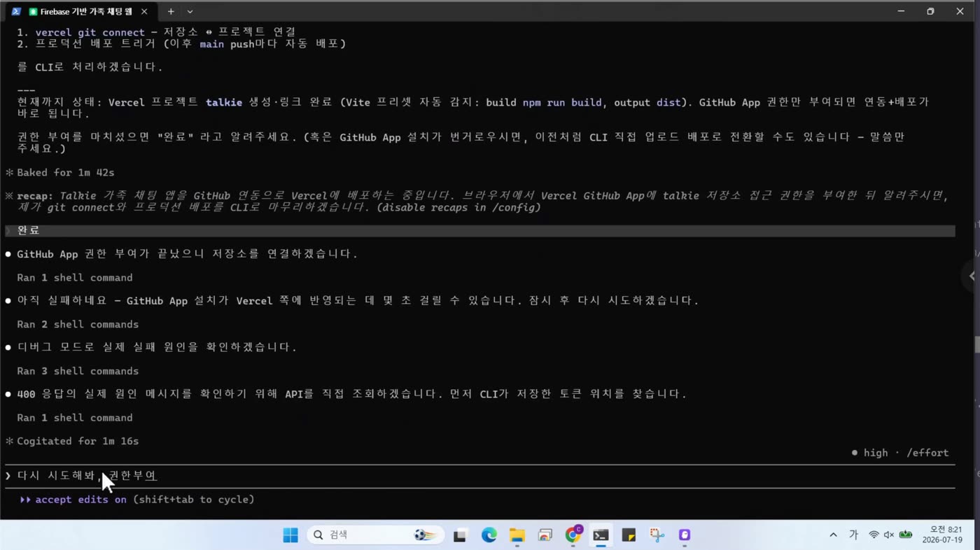
Task: Click the 'Baked for 1m 42s' line
Action: (66, 172)
